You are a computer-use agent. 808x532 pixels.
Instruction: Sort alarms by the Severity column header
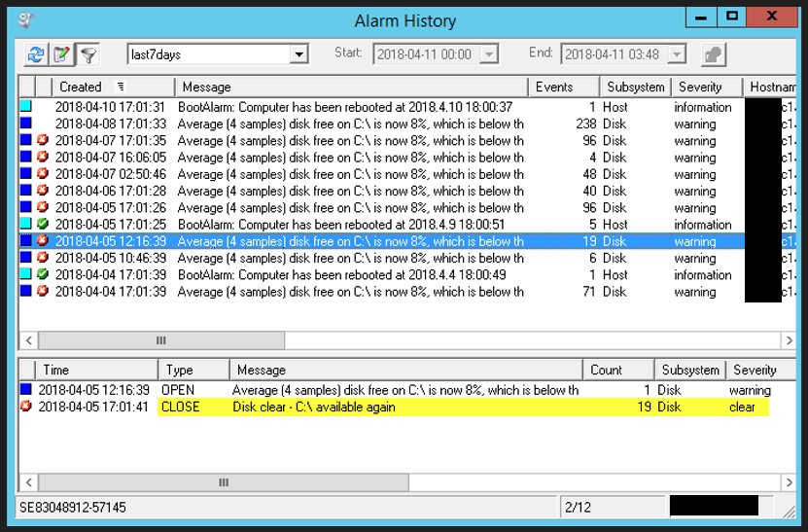705,87
